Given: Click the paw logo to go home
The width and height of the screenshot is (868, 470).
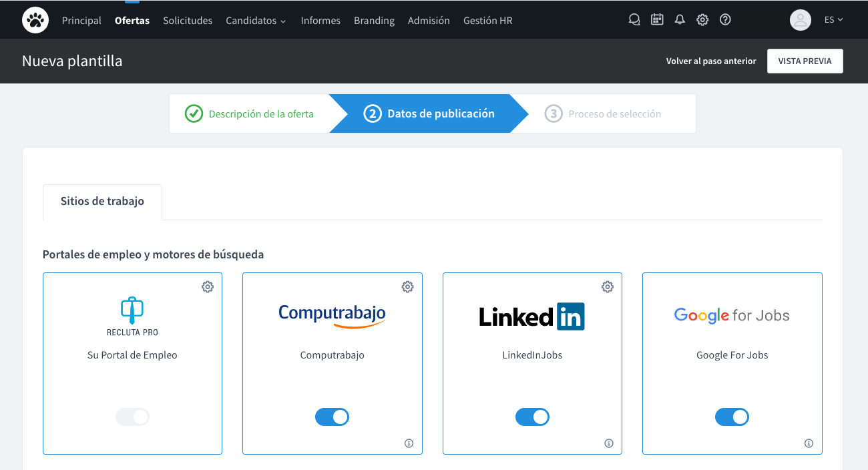Looking at the screenshot, I should coord(35,19).
